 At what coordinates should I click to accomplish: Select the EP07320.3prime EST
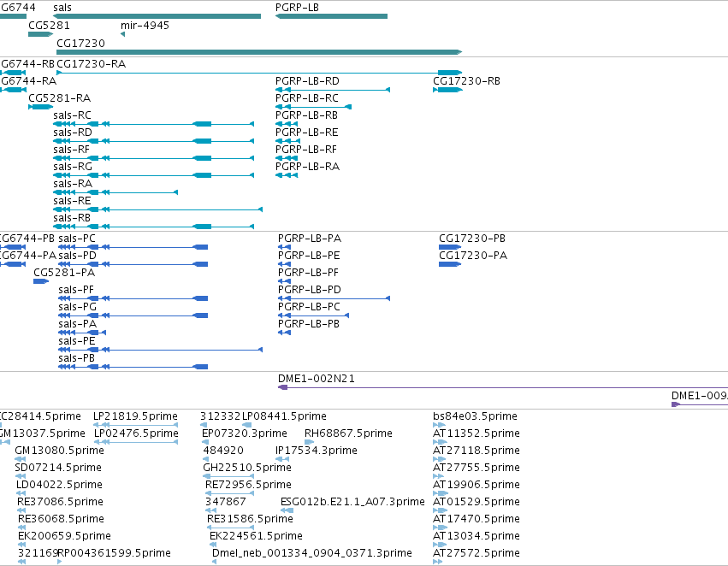(x=204, y=442)
